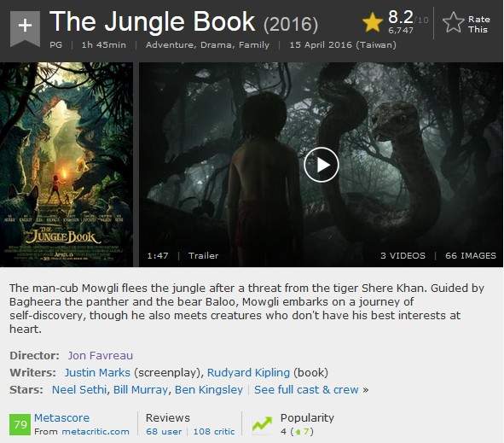Viewport: 504px width, 443px height.
Task: View the 66 IMAGES gallery
Action: [471, 256]
